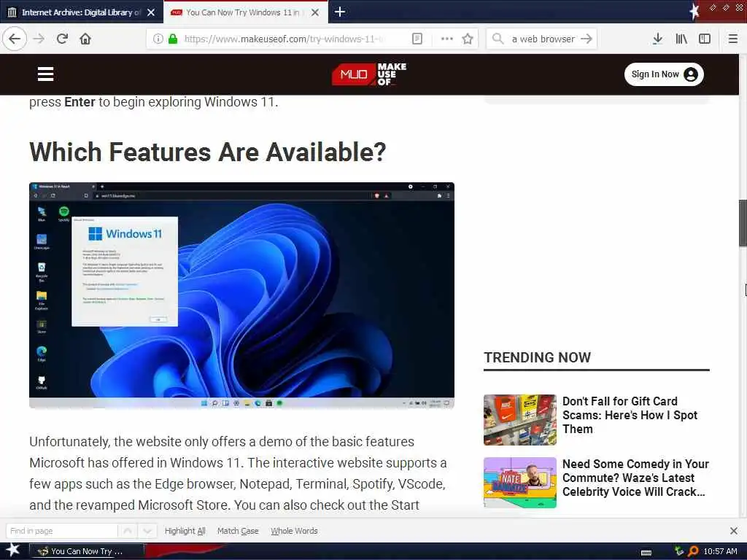This screenshot has width=747, height=560.
Task: Click the Windows 11 article screenshot image
Action: click(241, 295)
